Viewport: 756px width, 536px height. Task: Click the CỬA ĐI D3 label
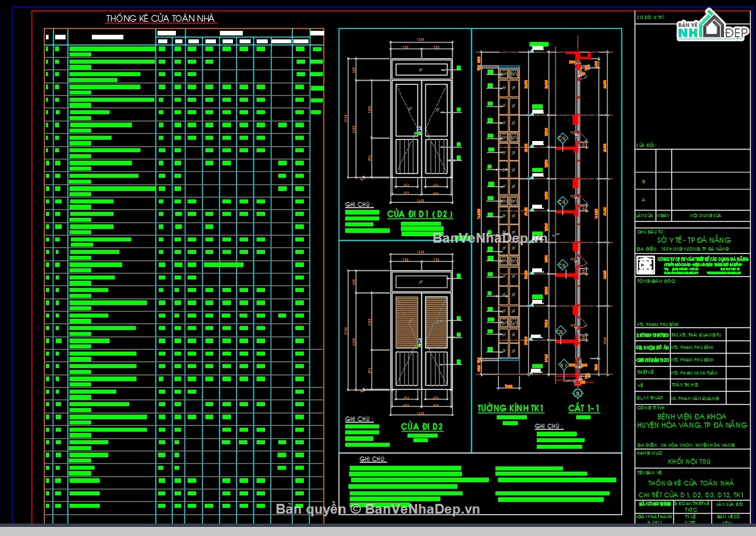point(422,427)
